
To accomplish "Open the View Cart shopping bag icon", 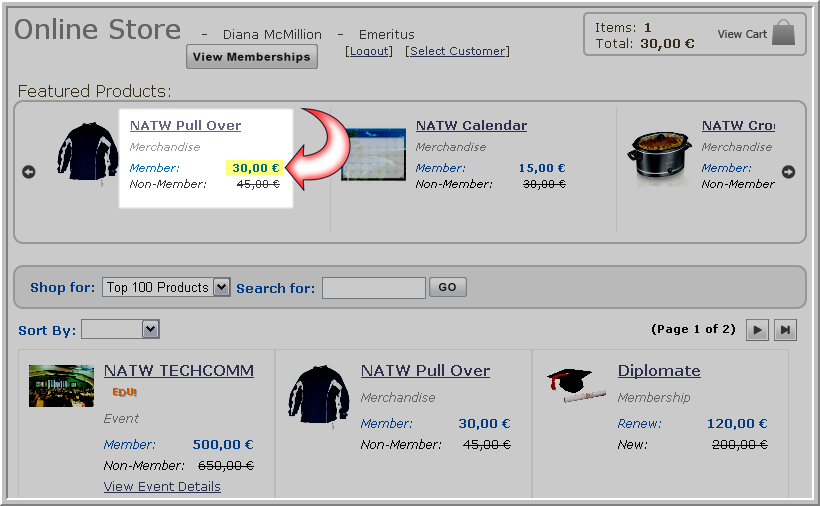I will [783, 32].
